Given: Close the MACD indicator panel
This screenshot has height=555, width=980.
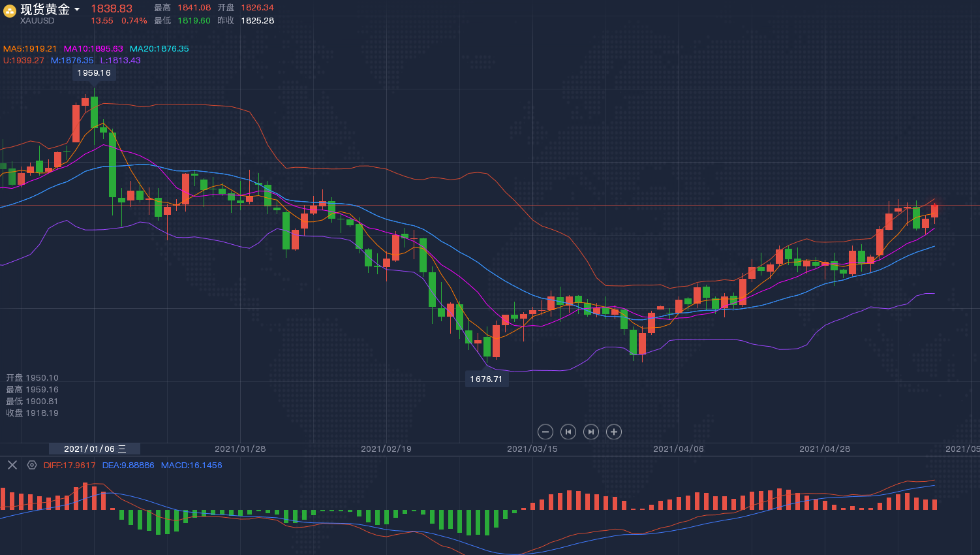Looking at the screenshot, I should click(x=12, y=465).
